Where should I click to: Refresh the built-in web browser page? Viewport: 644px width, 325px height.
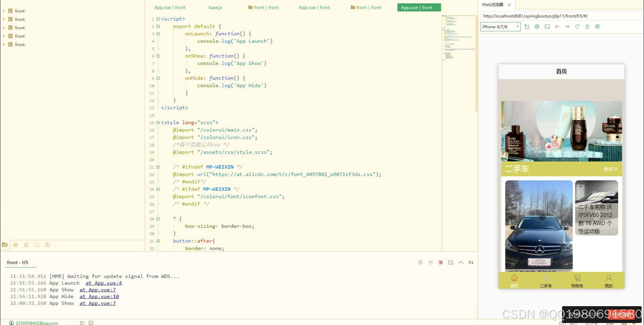click(577, 27)
